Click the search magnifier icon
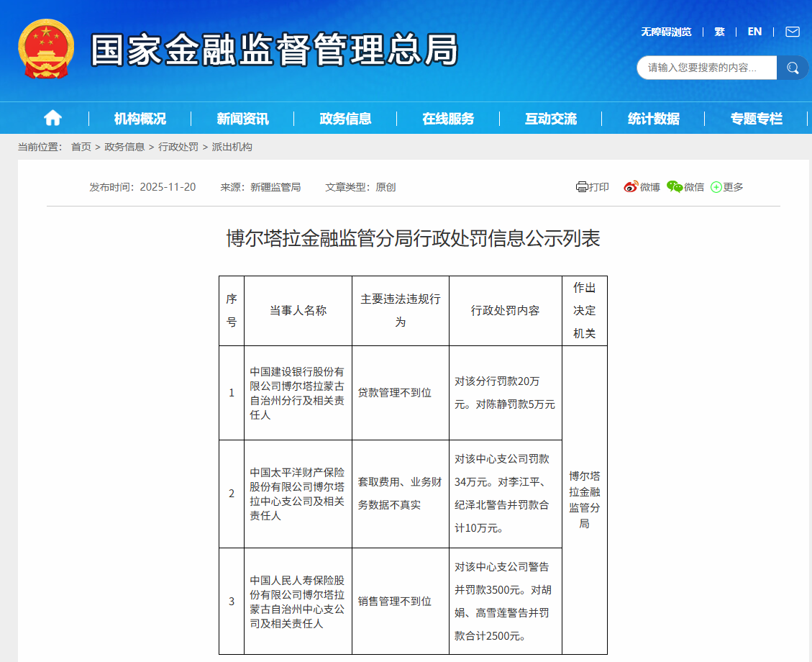This screenshot has width=812, height=662. point(793,68)
